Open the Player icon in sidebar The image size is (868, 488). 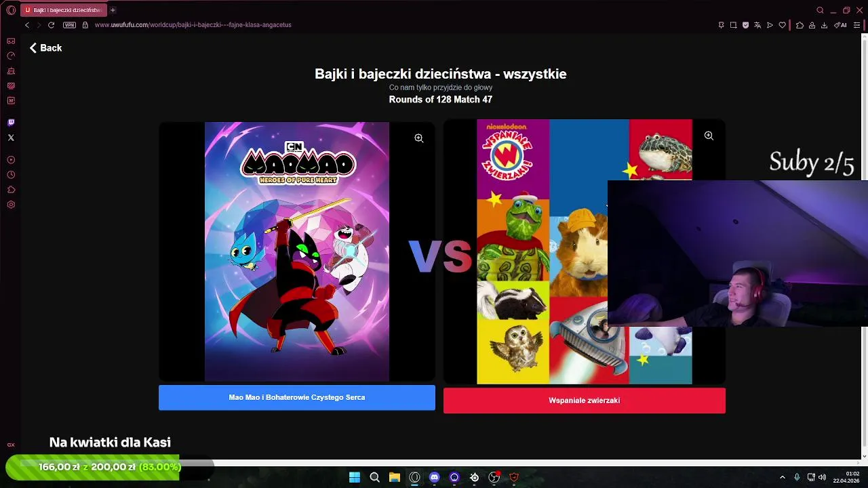(x=11, y=160)
